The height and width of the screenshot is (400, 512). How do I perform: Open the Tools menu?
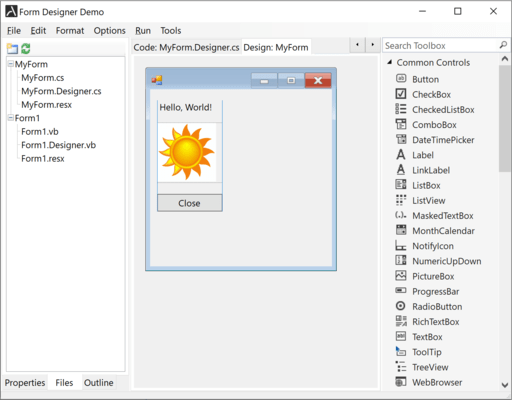pos(171,31)
